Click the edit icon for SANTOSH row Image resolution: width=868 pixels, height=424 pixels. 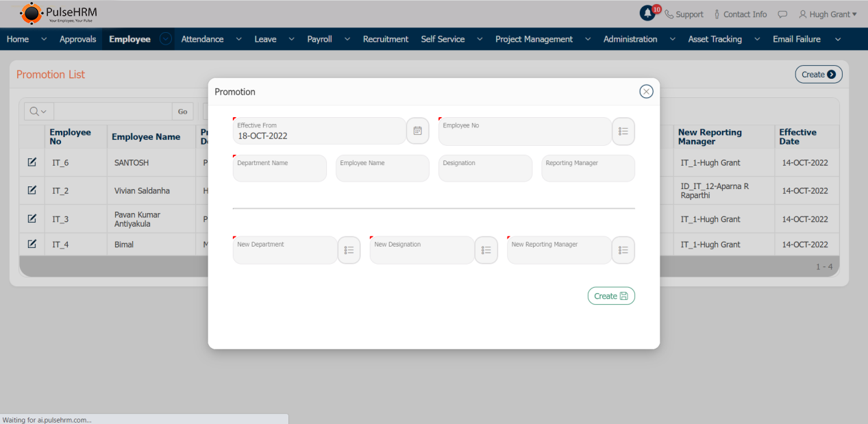tap(32, 162)
